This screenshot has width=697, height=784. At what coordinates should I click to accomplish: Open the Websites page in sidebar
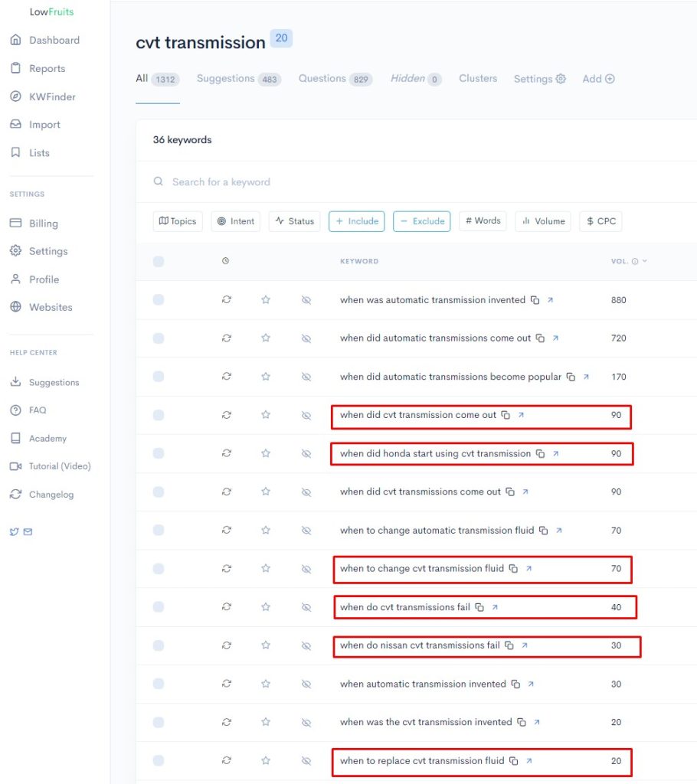click(x=41, y=307)
